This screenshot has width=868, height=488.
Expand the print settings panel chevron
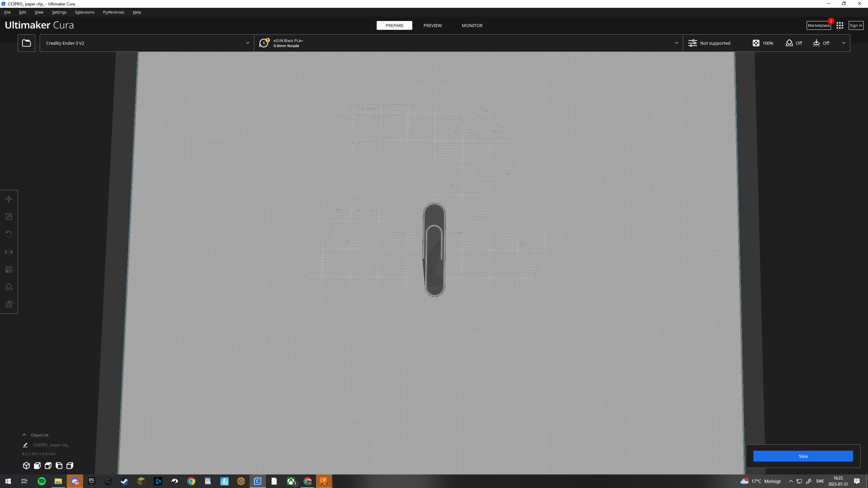click(844, 43)
